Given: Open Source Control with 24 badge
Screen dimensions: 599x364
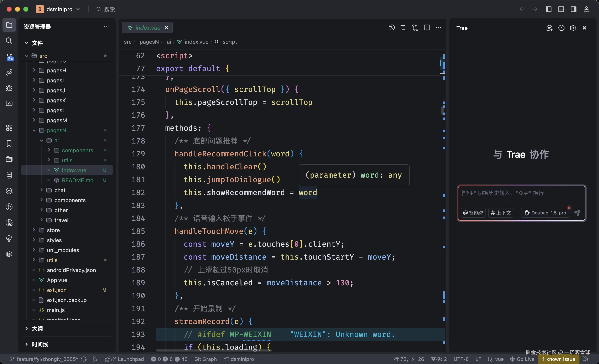Looking at the screenshot, I should coord(9,57).
